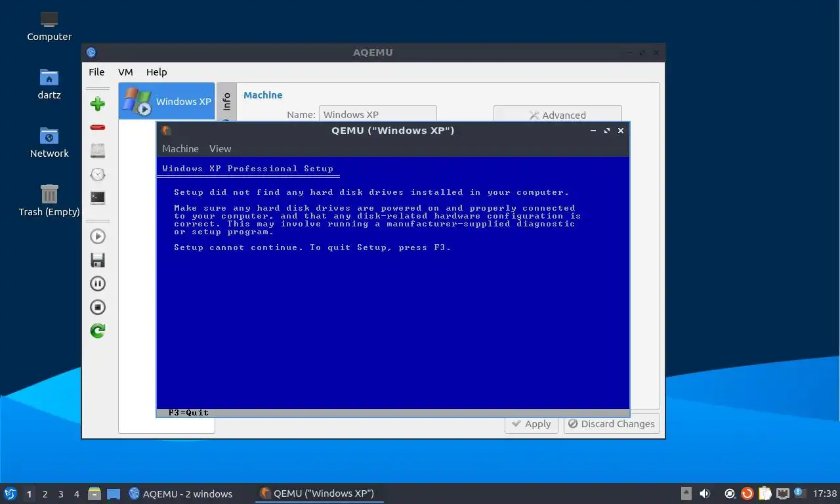840x504 pixels.
Task: Click the F3=Quit status text in Setup
Action: coord(188,413)
